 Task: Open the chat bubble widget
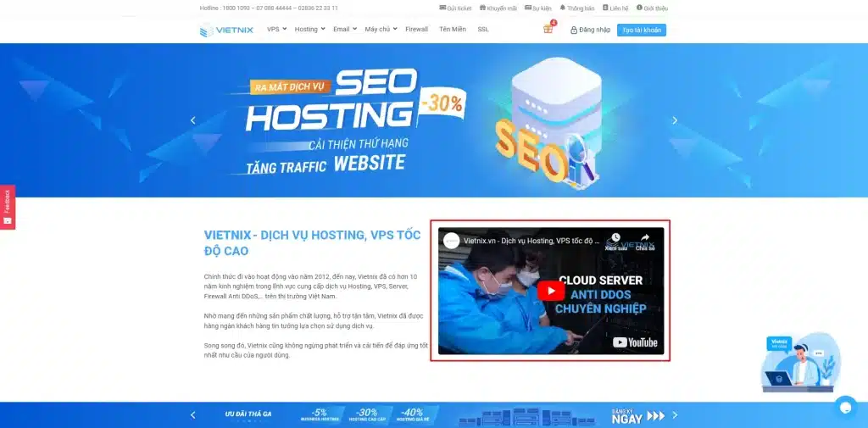click(845, 408)
